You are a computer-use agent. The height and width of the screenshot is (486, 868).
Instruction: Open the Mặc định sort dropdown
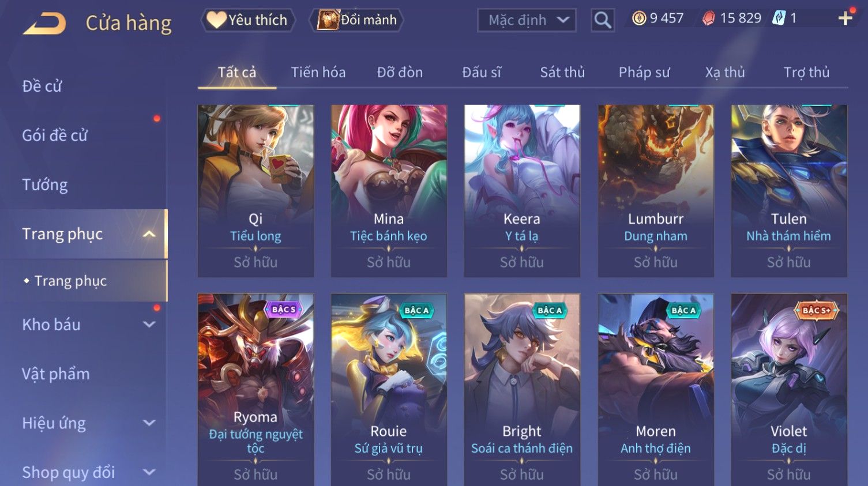[527, 20]
